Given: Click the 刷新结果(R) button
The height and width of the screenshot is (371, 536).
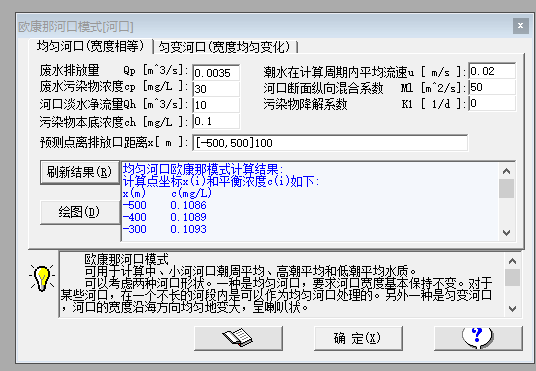Looking at the screenshot, I should point(80,172).
